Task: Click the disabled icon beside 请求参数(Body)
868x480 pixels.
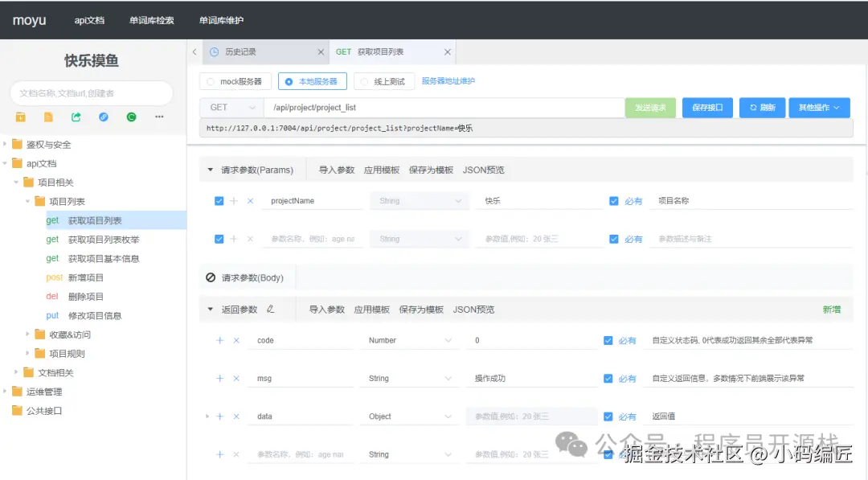Action: point(211,277)
